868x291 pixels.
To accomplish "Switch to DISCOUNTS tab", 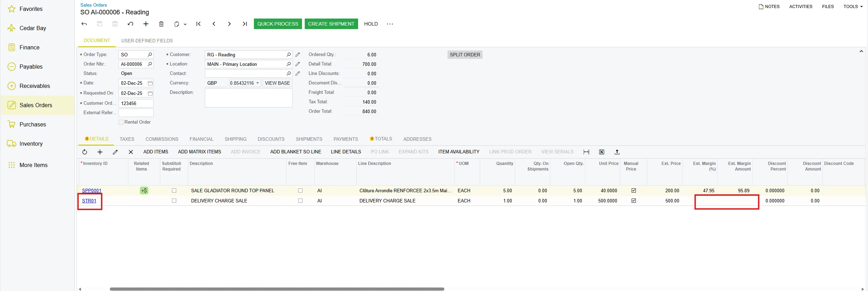I will tap(271, 139).
